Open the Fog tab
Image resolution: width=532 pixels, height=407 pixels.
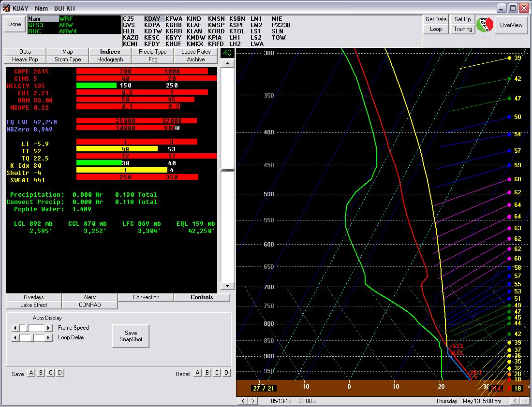tap(152, 59)
